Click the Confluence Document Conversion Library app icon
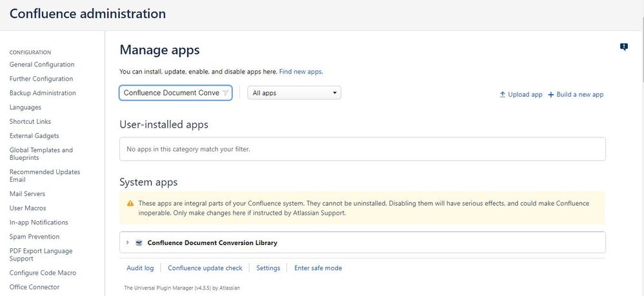 (x=139, y=242)
